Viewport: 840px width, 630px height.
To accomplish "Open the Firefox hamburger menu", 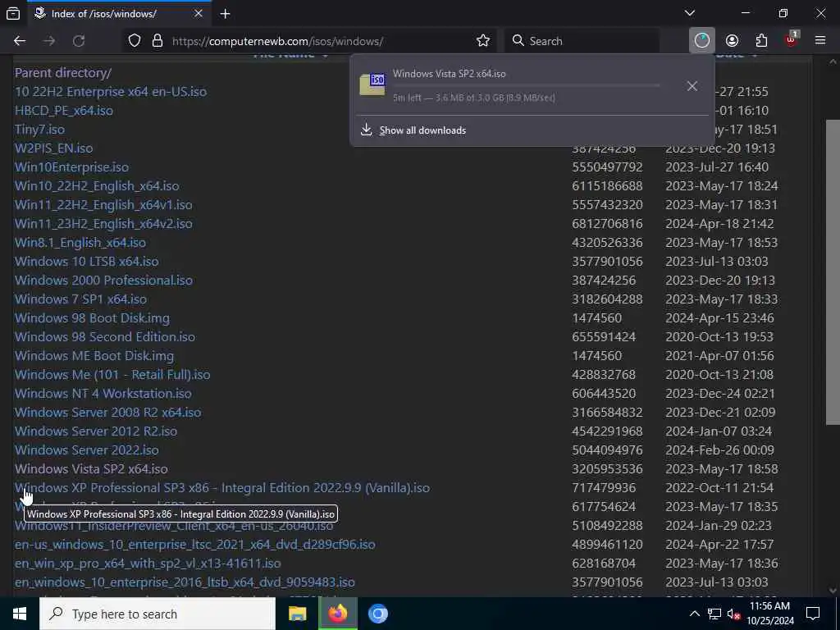I will [x=820, y=41].
